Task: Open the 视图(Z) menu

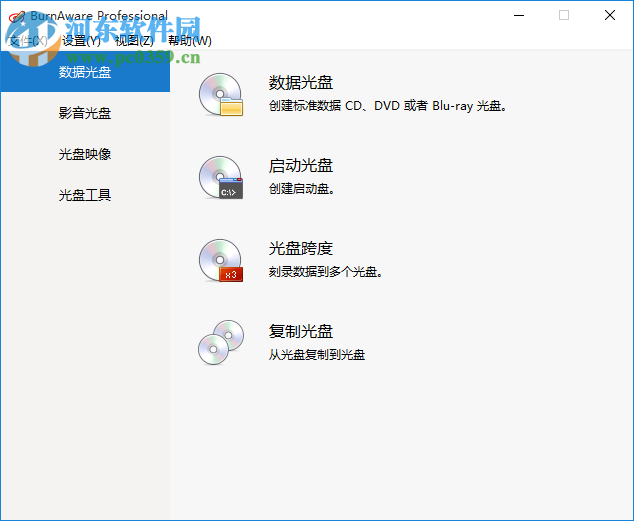Action: [134, 40]
